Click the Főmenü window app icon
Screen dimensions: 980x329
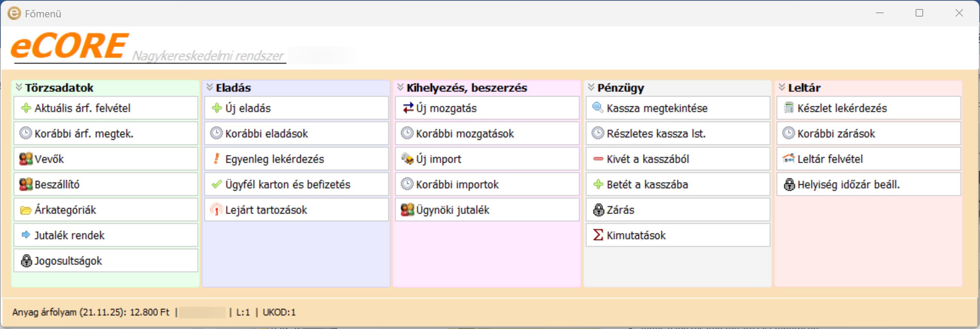click(x=14, y=14)
